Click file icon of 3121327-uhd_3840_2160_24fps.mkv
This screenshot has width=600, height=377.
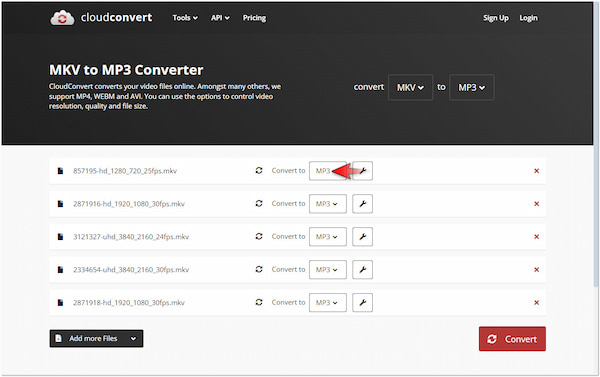tap(60, 237)
